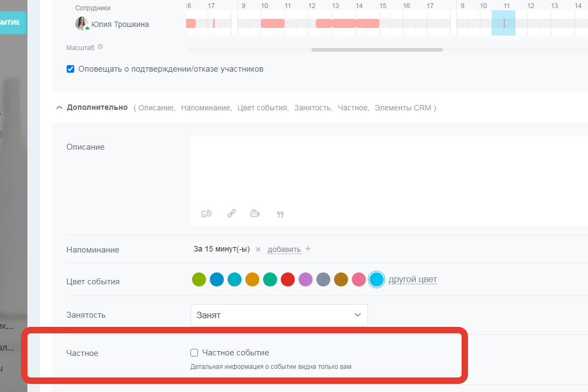Open the Масштаб gear settings
This screenshot has height=392, width=588.
point(100,47)
